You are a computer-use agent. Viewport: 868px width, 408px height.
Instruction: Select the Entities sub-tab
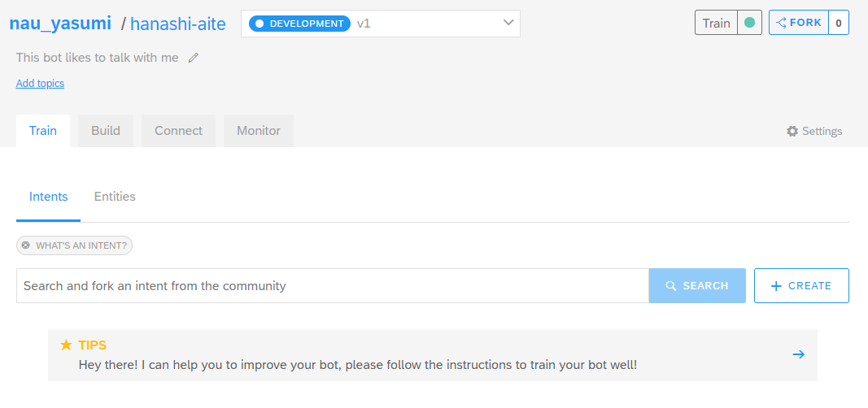[115, 197]
